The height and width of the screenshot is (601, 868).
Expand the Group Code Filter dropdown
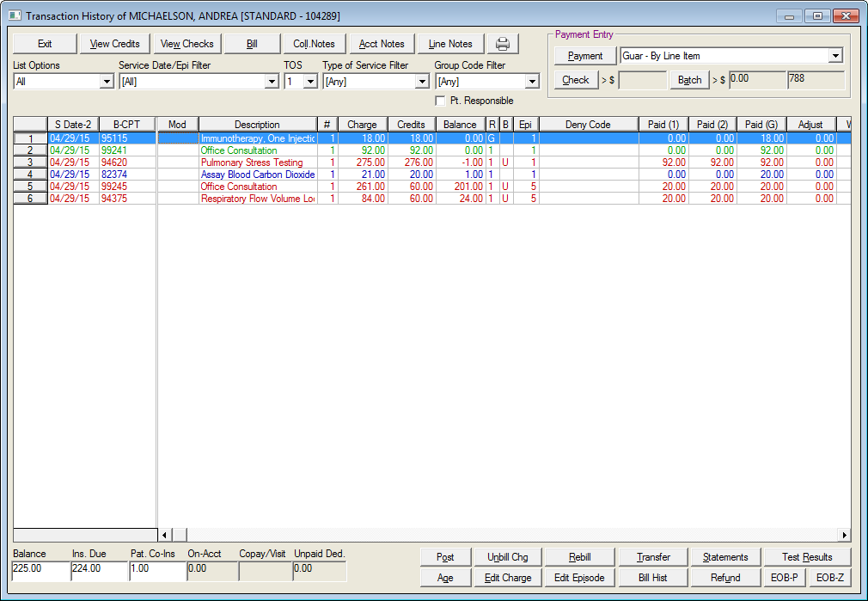click(x=532, y=82)
